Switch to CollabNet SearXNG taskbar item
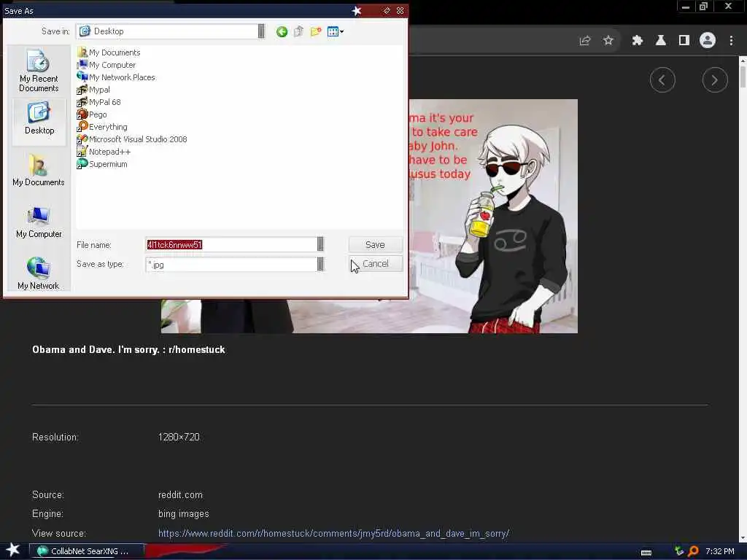 (87, 551)
